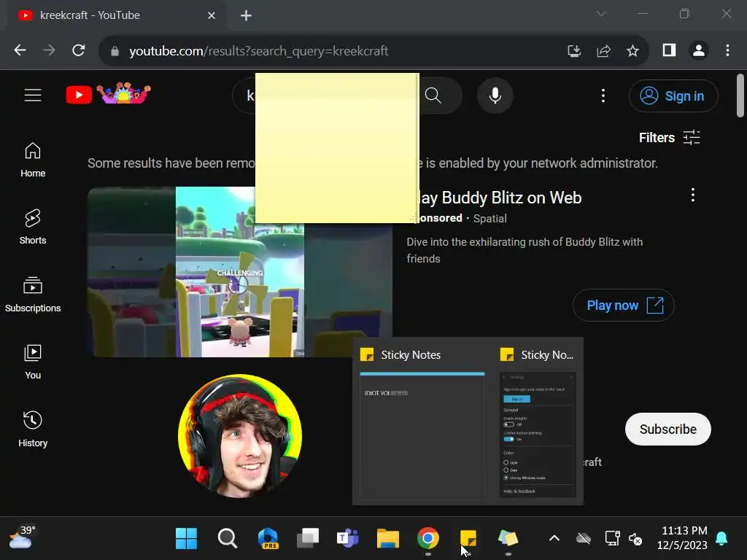
Task: Show hidden system tray icons
Action: click(x=554, y=539)
